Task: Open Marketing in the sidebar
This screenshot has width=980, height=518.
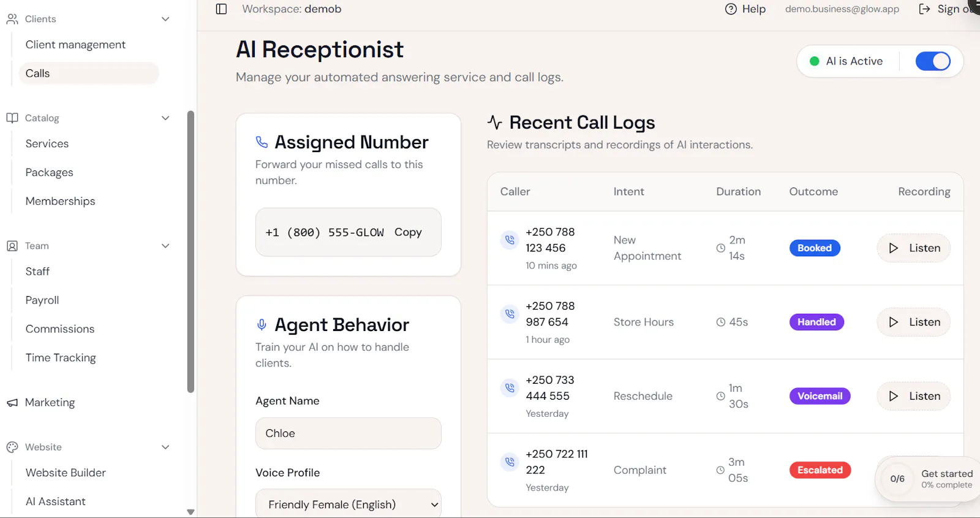Action: [x=50, y=403]
